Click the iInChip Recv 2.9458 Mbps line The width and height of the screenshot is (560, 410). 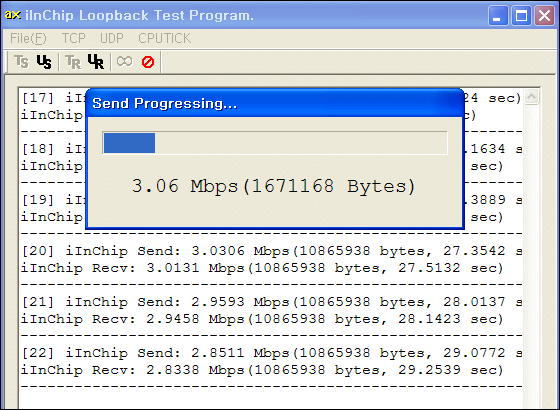click(262, 319)
